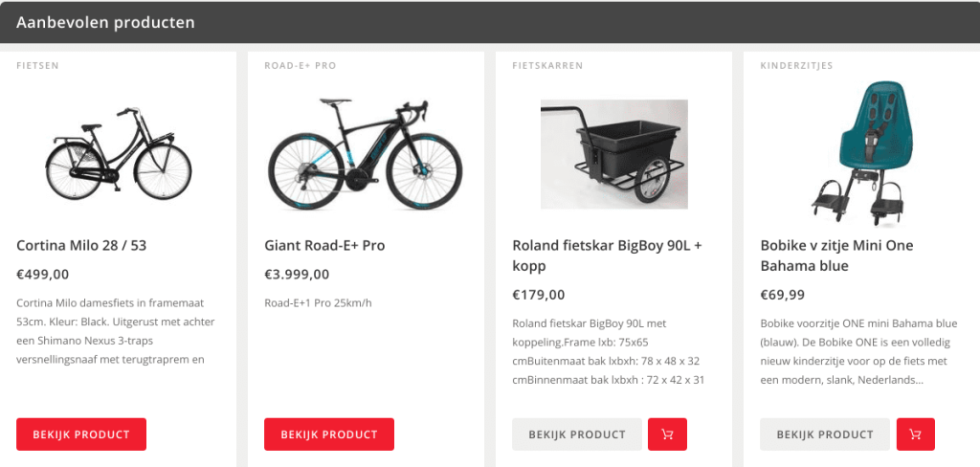
Task: Click the Aanbevolen producten header
Action: click(105, 21)
